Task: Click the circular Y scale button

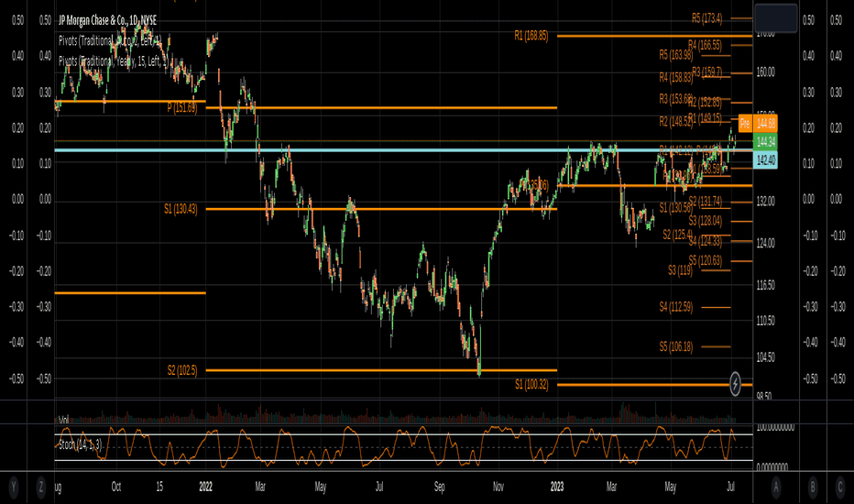Action: (14, 487)
